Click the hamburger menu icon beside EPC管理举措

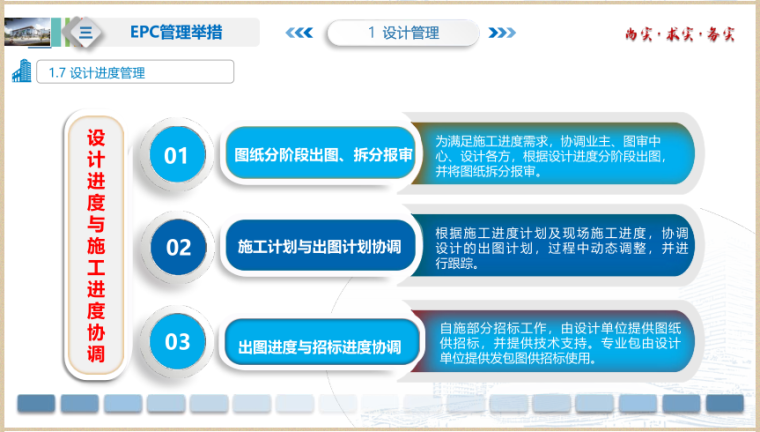pos(86,32)
